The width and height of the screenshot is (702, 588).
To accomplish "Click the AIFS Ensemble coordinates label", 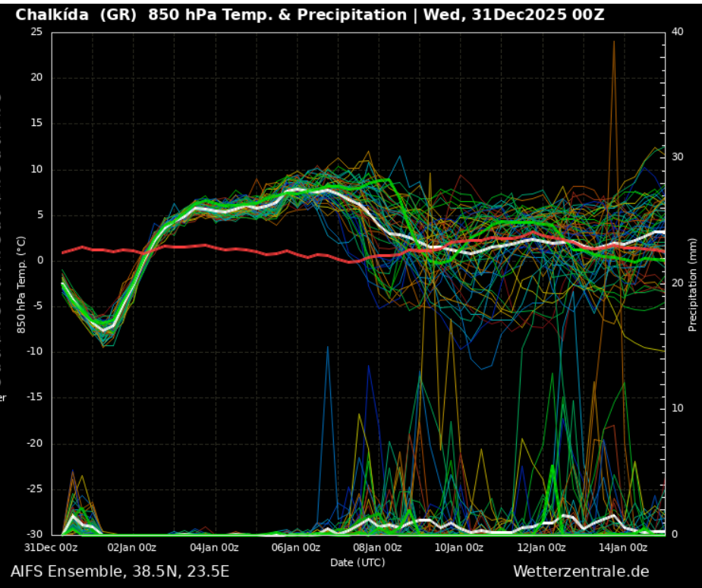I will (120, 571).
